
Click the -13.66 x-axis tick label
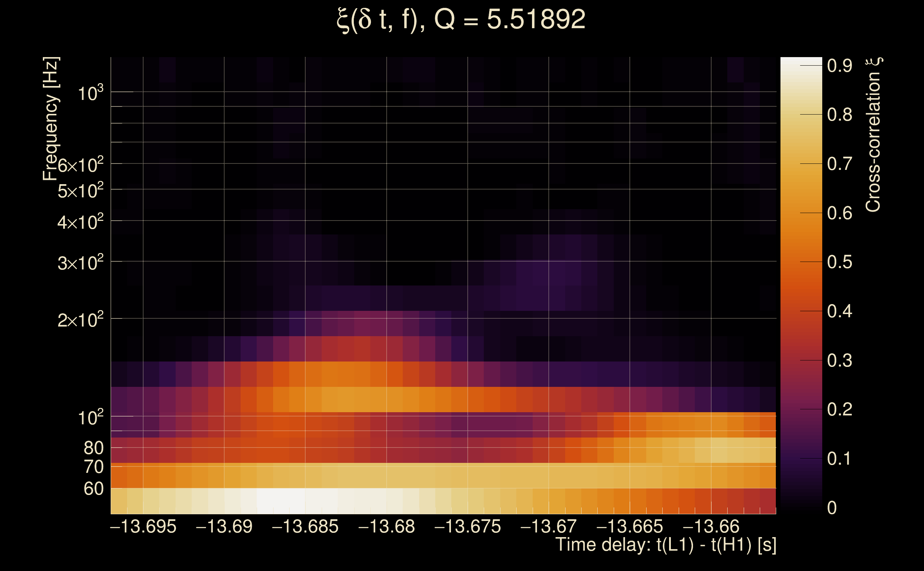pyautogui.click(x=711, y=526)
